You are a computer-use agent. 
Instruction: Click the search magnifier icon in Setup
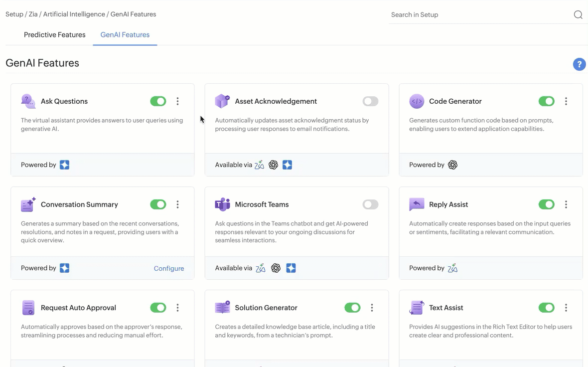pyautogui.click(x=578, y=15)
